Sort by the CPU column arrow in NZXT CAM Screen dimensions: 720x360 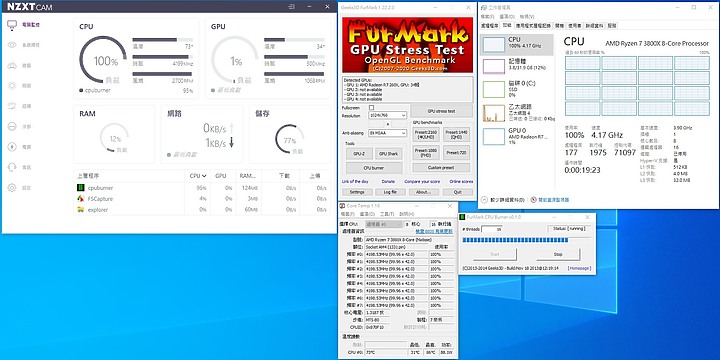(x=204, y=176)
